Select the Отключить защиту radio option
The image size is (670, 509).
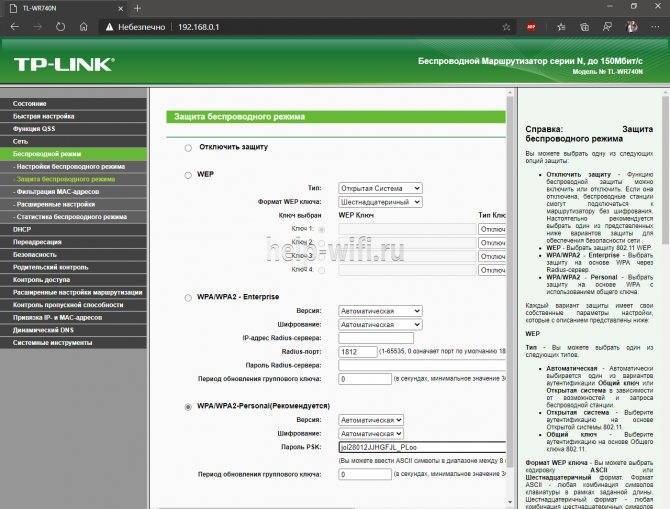[188, 148]
